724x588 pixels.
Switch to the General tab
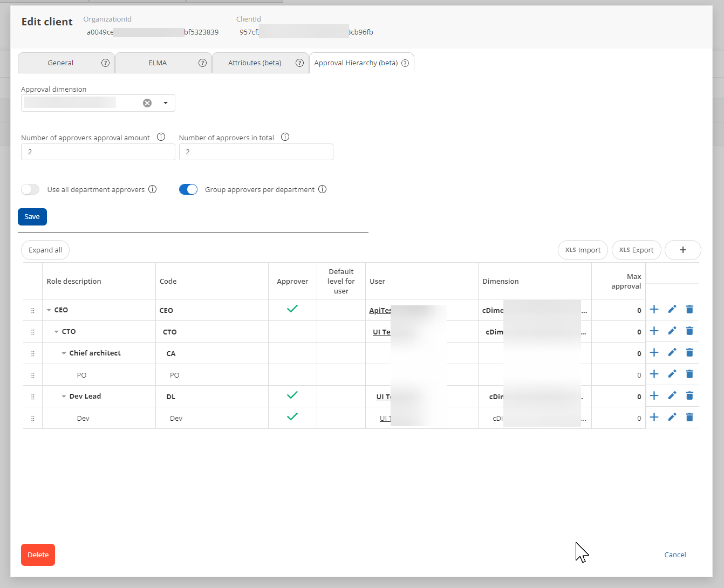pos(60,63)
